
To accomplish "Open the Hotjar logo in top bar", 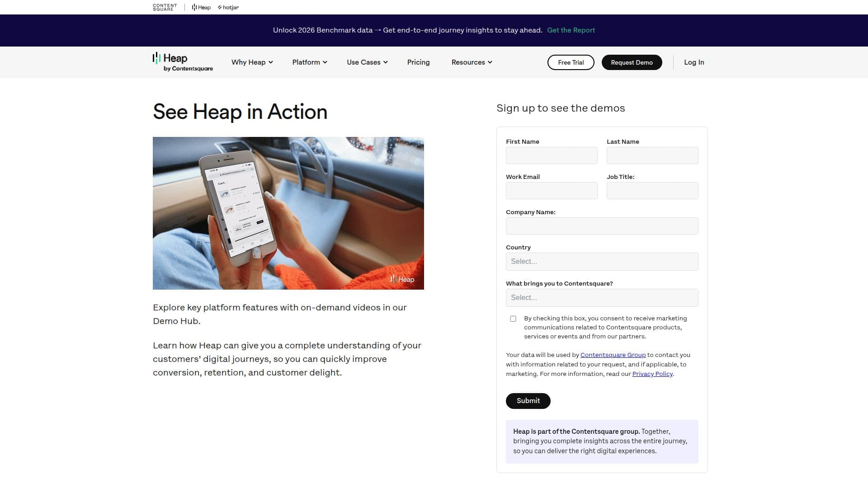I will [x=228, y=7].
